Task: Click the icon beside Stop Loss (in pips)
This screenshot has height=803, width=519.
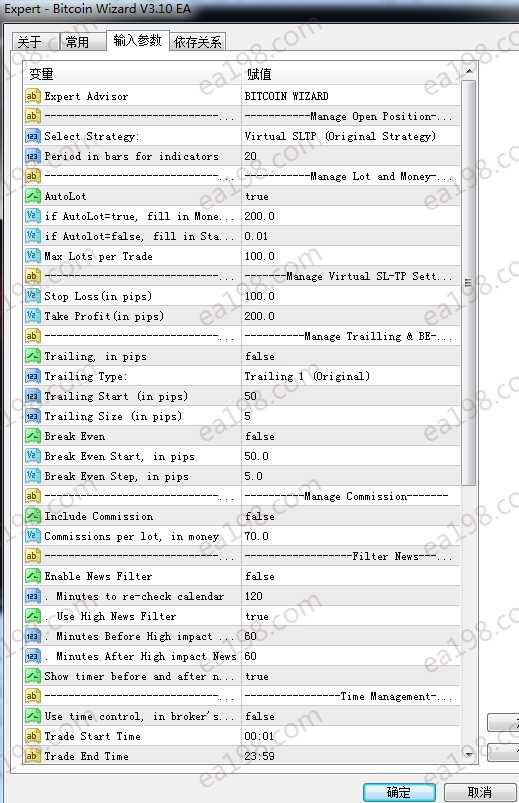Action: [x=32, y=296]
